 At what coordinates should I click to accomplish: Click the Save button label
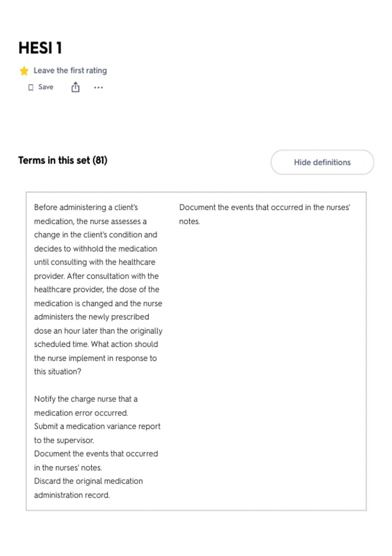coord(46,87)
